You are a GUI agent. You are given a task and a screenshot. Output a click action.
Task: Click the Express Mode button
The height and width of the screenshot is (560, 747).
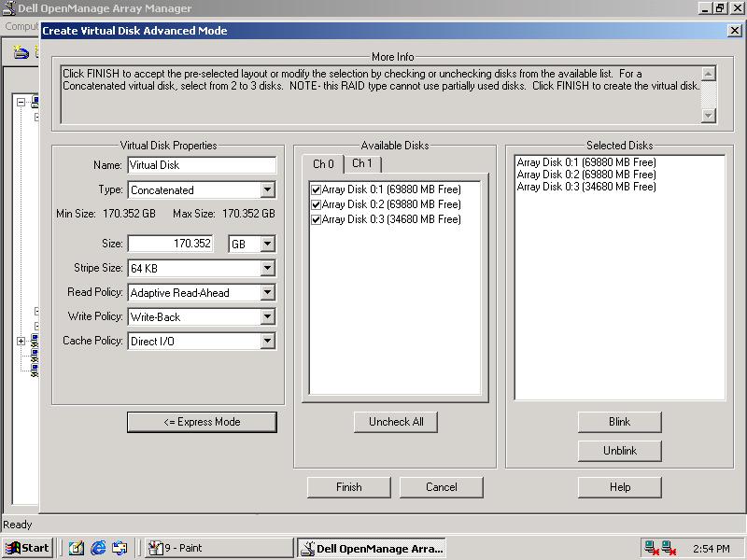click(x=202, y=422)
